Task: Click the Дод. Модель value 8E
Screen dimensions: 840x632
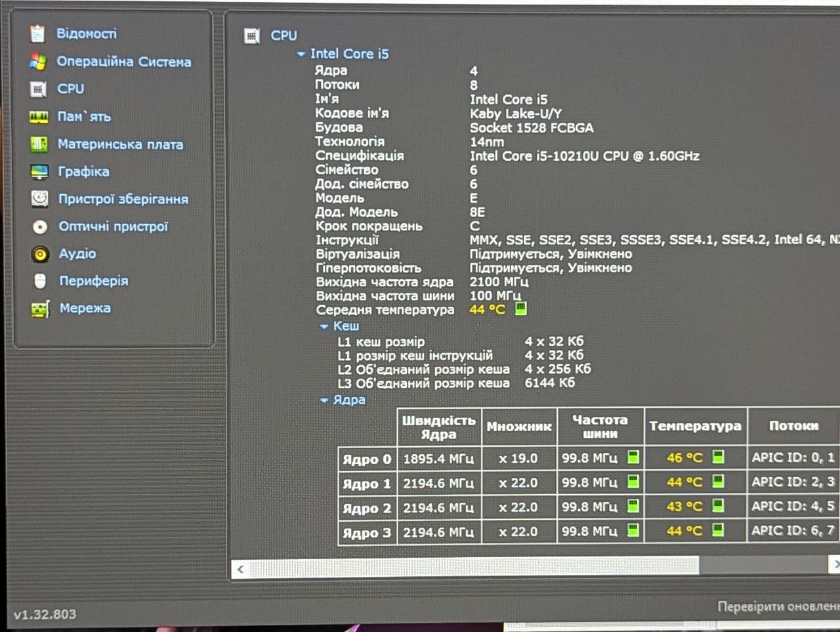Action: click(x=478, y=213)
